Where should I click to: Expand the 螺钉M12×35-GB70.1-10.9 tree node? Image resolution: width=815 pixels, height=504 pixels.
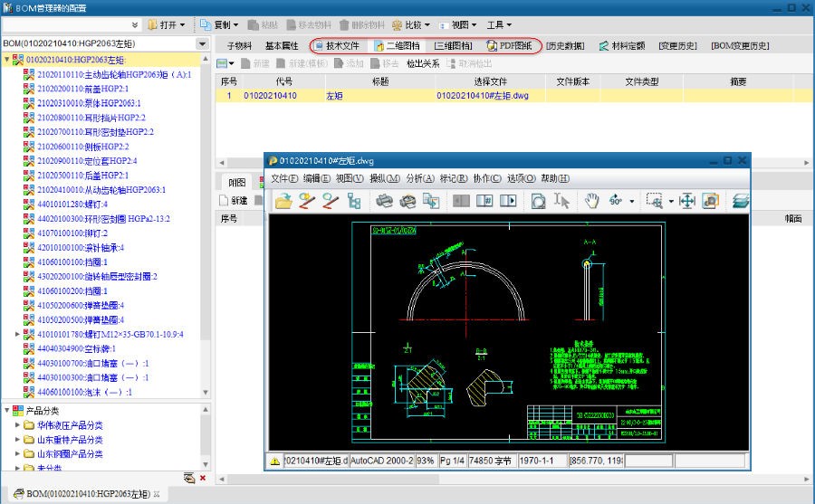click(x=18, y=334)
